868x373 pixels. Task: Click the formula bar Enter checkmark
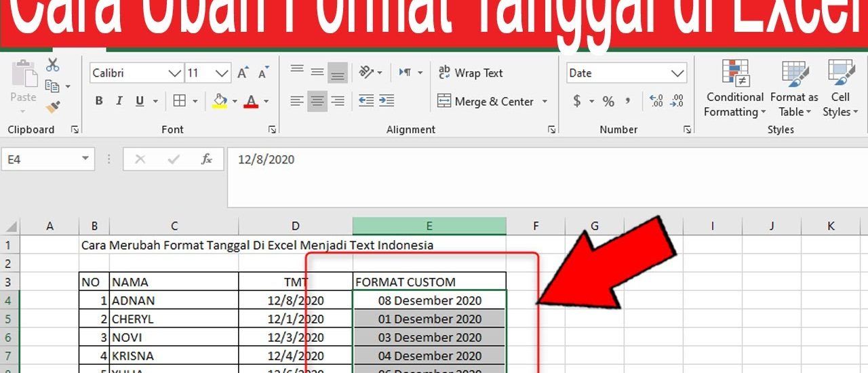pyautogui.click(x=174, y=159)
